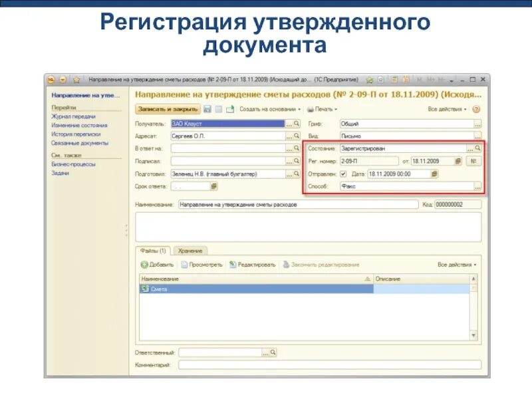This screenshot has width=532, height=399.
Task: Click the large description text area
Action: pos(308,227)
